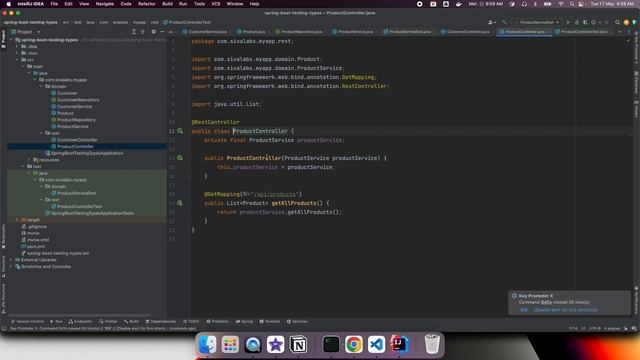Open the Navigate menu

(104, 4)
